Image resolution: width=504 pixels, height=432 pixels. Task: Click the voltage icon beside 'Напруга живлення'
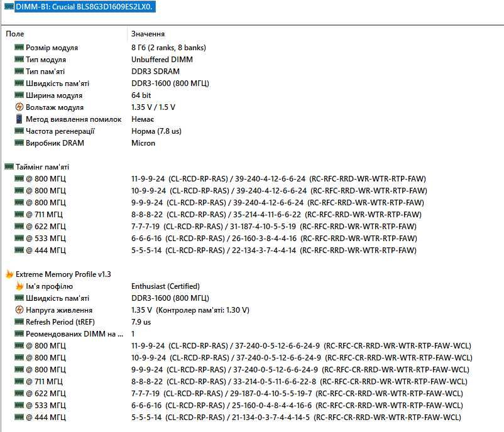tap(19, 310)
